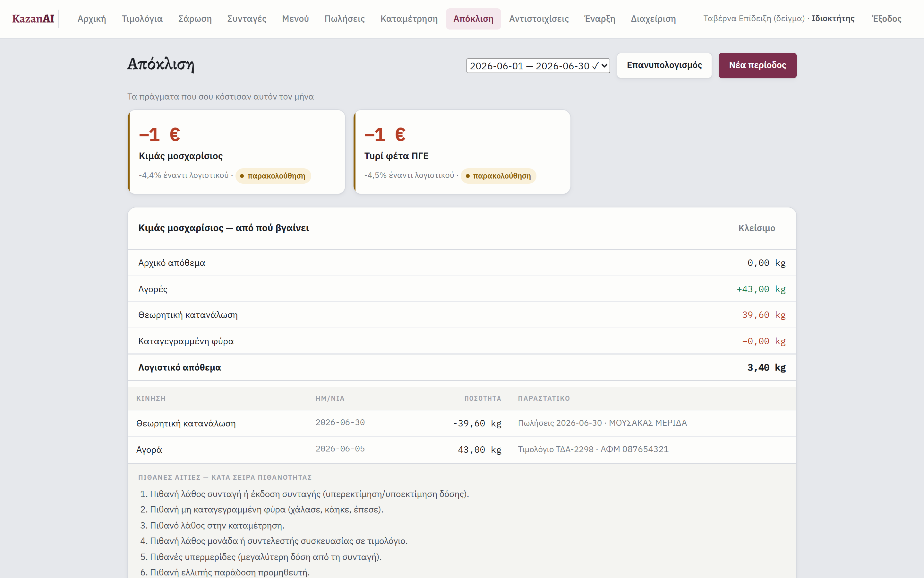Click the Αγορές value +43,00 kg
Viewport: 924px width, 578px height.
pos(761,289)
